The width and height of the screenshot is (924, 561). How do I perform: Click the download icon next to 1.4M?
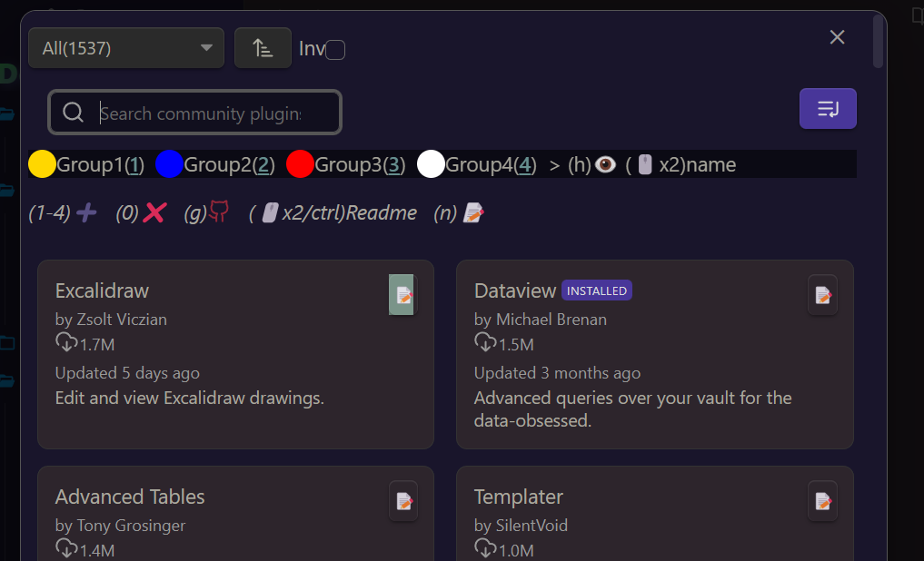(x=66, y=548)
